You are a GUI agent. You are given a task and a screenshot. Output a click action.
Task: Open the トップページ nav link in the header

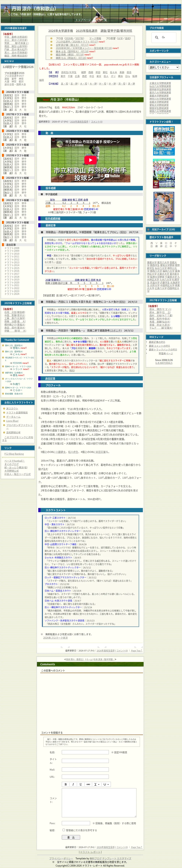tap(83, 20)
